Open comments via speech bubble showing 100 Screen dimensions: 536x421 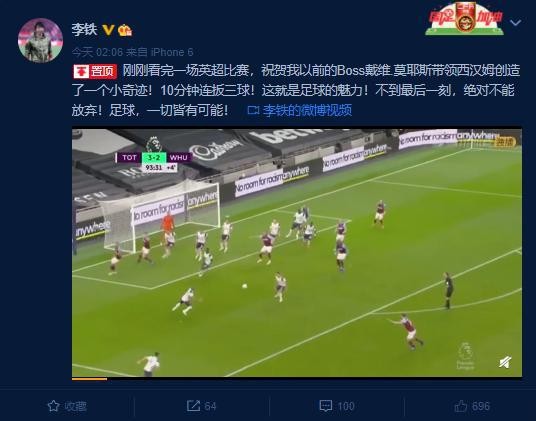point(337,406)
